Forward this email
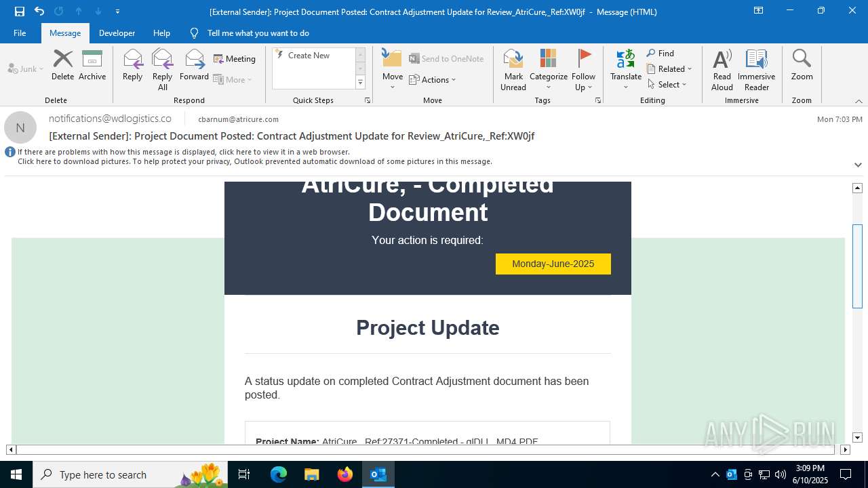Viewport: 868px width, 488px height. [195, 65]
